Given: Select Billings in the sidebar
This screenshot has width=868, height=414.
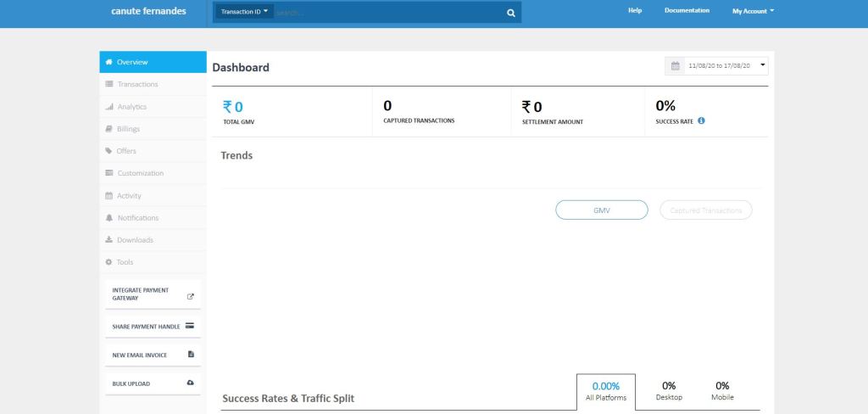Looking at the screenshot, I should (x=153, y=129).
